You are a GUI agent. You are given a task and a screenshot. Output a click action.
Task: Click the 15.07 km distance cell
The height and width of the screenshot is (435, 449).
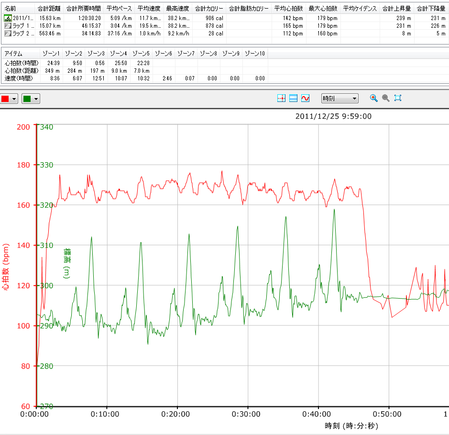coord(50,26)
